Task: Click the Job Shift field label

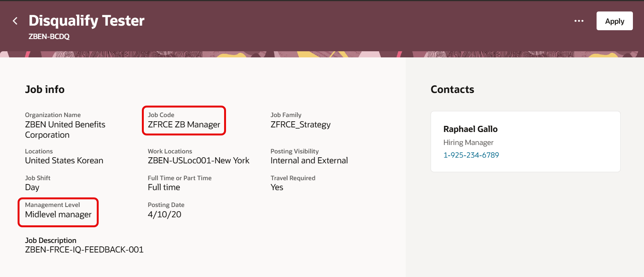Action: click(x=37, y=178)
